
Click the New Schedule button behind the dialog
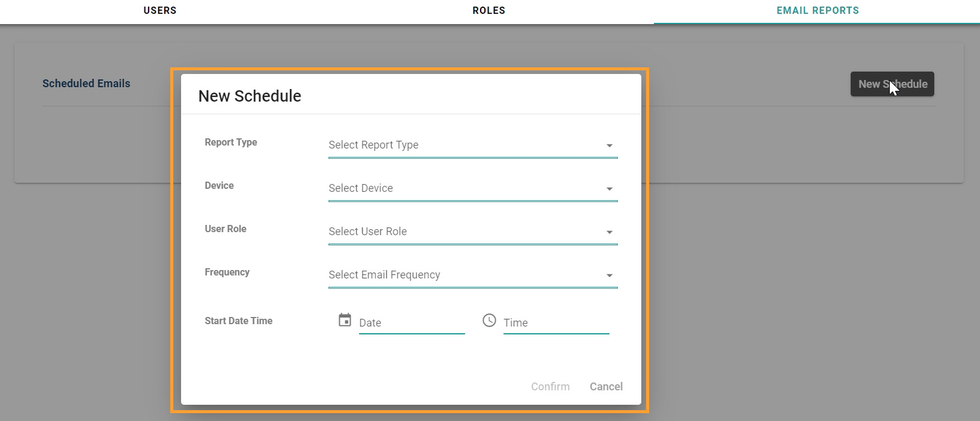[892, 84]
